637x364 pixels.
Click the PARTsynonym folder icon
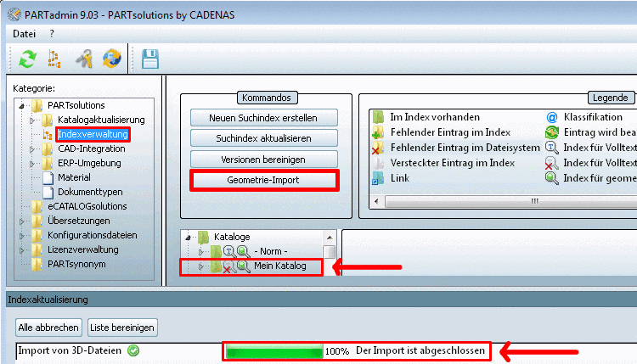pos(37,264)
